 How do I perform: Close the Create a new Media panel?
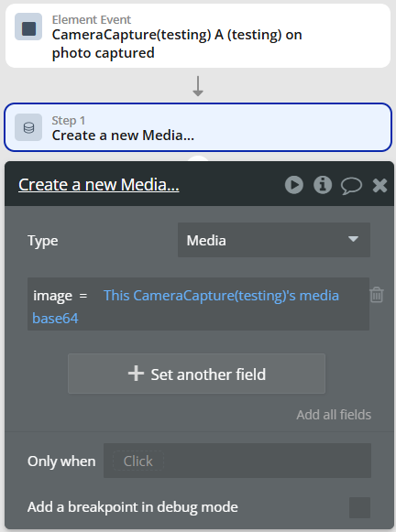(x=379, y=185)
